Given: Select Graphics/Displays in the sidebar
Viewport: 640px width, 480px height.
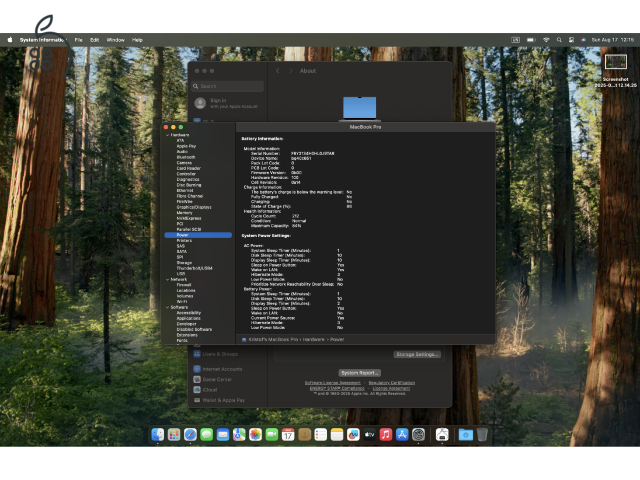Looking at the screenshot, I should (194, 207).
